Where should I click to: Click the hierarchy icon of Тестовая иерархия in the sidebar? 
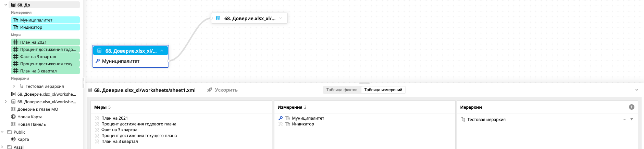point(22,86)
